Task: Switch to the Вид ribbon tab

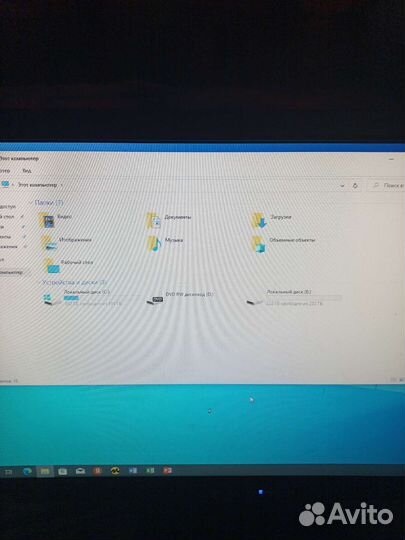Action: click(27, 170)
